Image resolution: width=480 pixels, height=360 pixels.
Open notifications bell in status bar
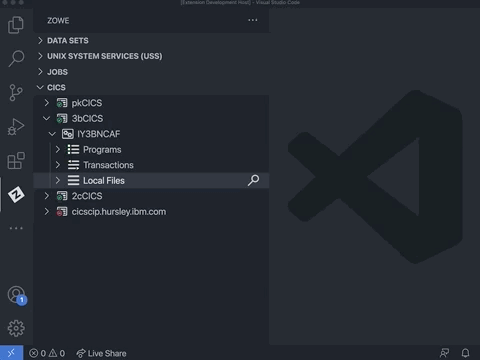coord(466,353)
